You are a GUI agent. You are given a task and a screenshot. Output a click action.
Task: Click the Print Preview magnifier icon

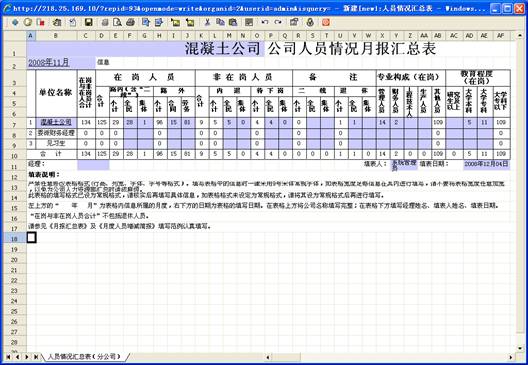coord(117,23)
